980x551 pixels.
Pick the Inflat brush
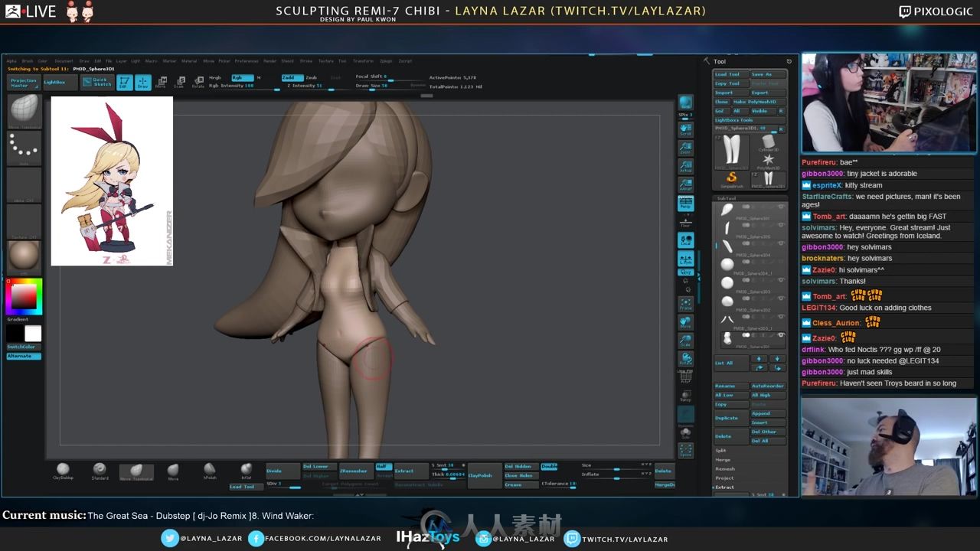click(x=246, y=471)
